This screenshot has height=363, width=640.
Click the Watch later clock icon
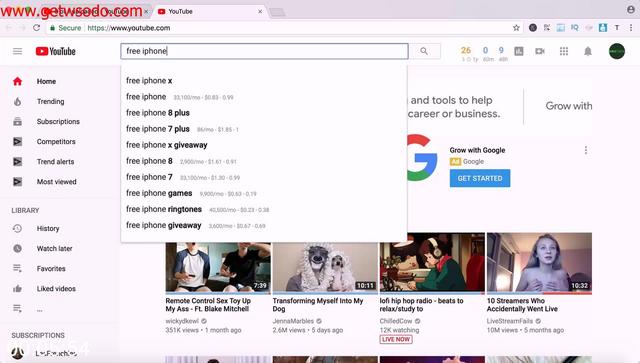coord(17,248)
